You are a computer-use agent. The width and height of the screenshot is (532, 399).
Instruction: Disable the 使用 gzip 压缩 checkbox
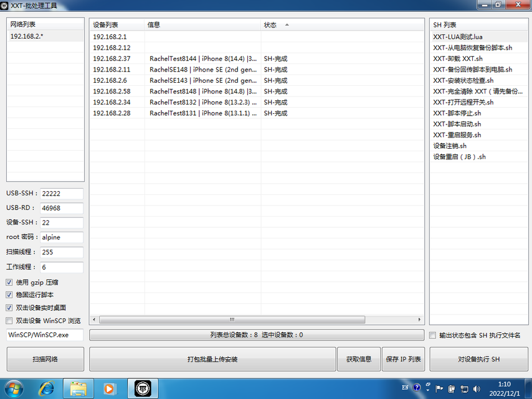9,283
